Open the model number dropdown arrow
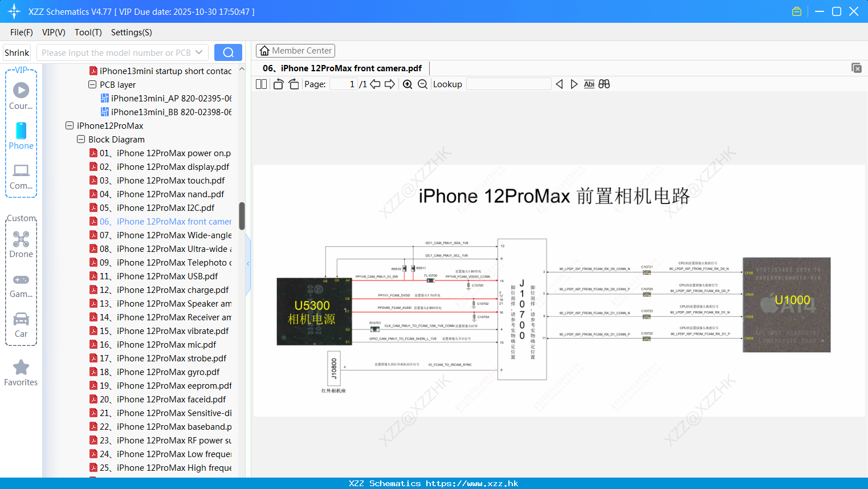This screenshot has height=489, width=868. click(199, 52)
